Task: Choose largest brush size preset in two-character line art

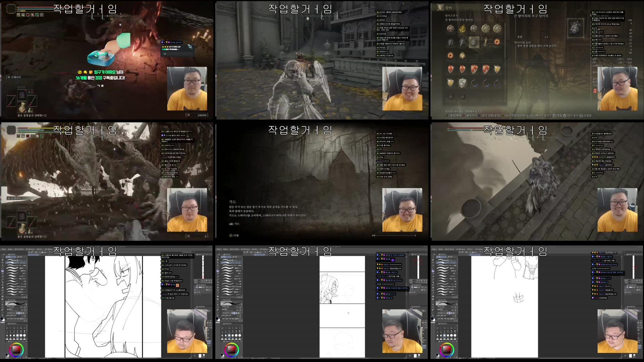Action: pos(24,335)
